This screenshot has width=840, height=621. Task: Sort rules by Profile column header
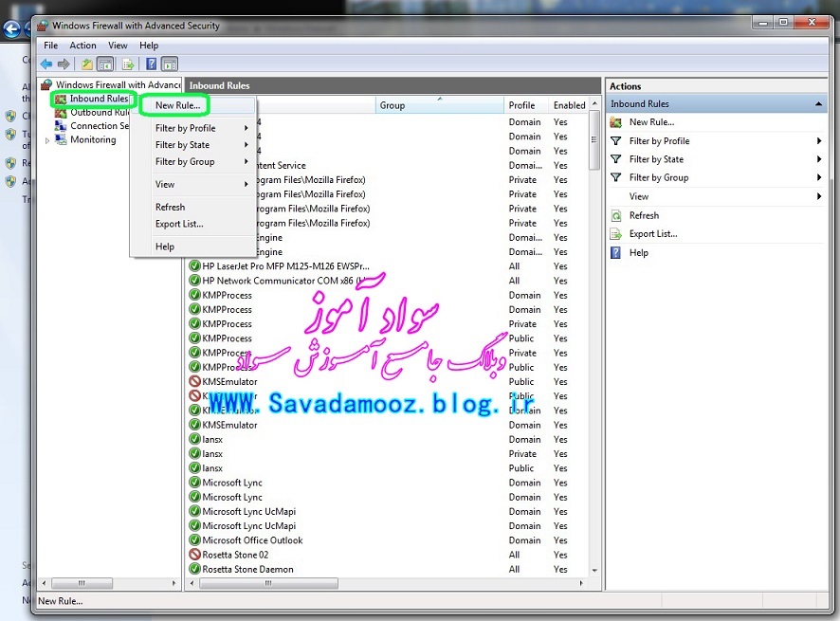pos(526,105)
